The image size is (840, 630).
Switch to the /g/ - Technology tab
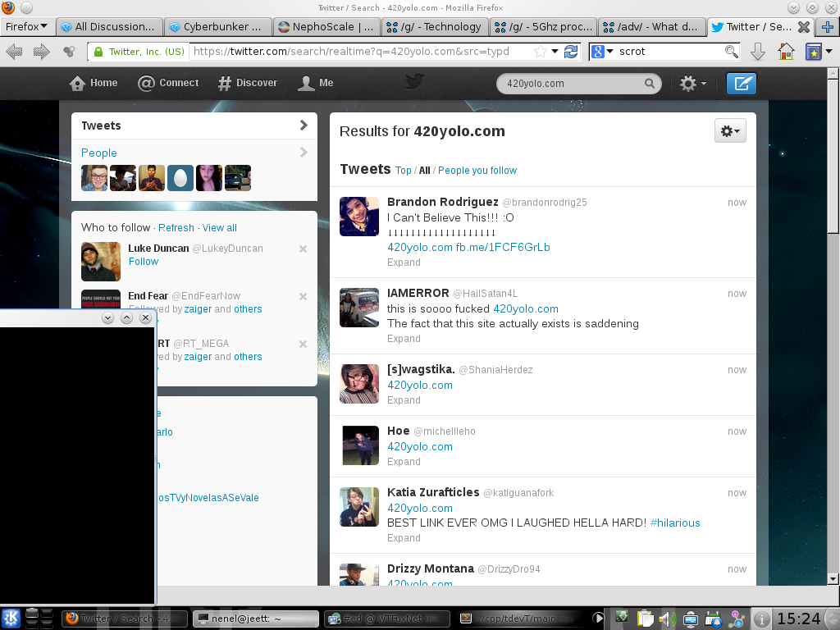pyautogui.click(x=435, y=27)
